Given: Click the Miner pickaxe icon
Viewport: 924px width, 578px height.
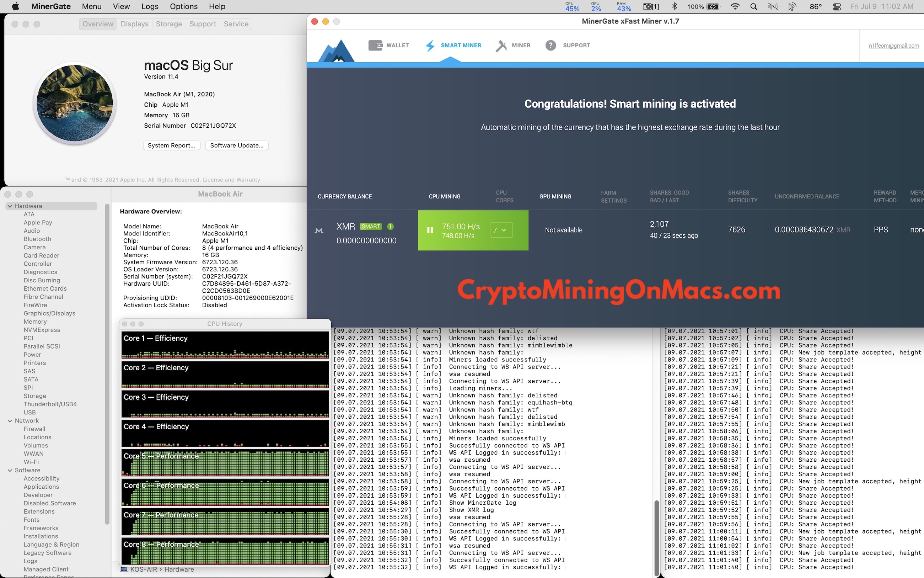Looking at the screenshot, I should coord(501,46).
